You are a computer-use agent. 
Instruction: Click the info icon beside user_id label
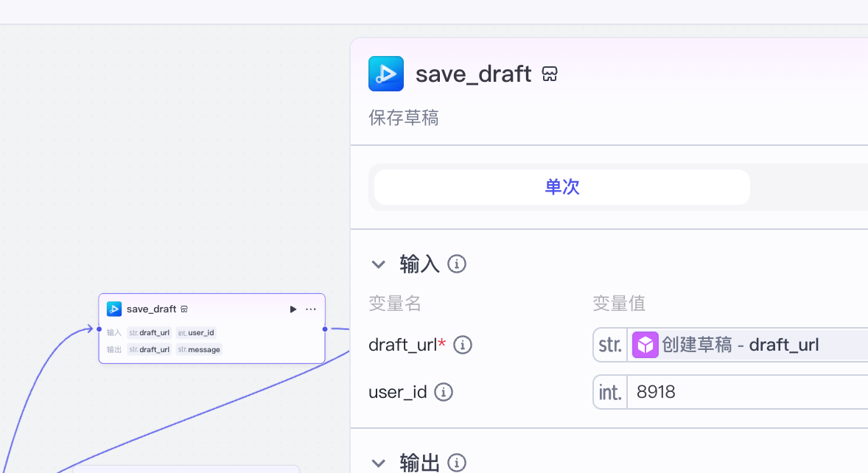444,392
